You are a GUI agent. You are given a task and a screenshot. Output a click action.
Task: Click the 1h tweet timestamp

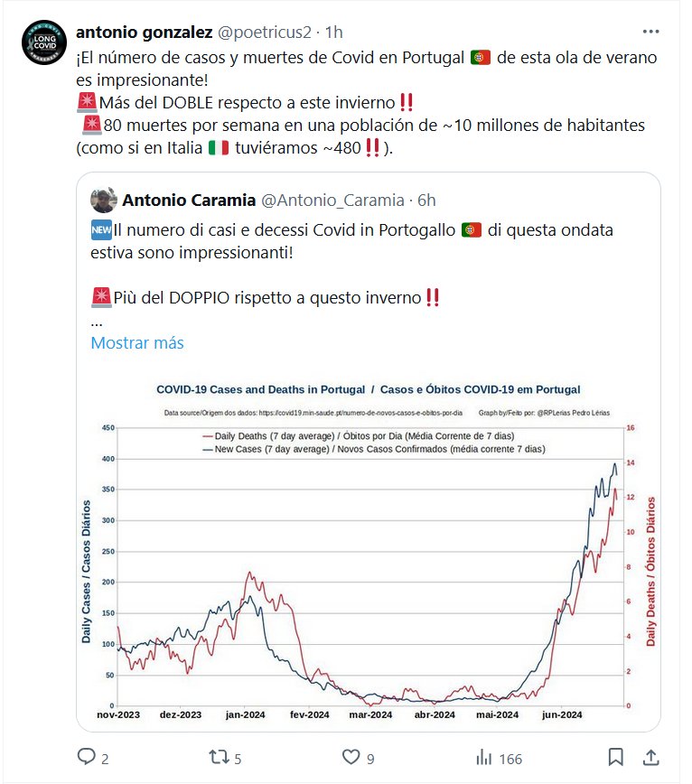point(333,33)
